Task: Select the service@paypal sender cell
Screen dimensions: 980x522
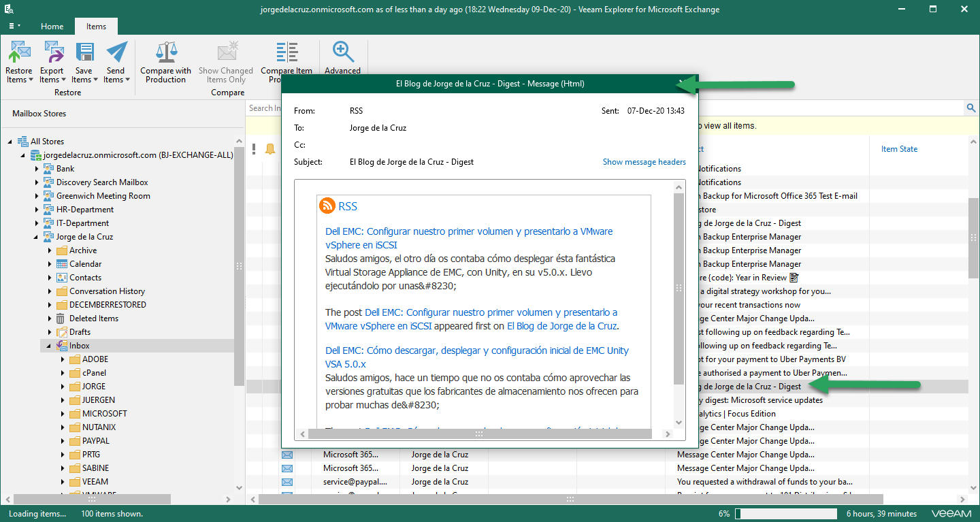Action: click(356, 482)
